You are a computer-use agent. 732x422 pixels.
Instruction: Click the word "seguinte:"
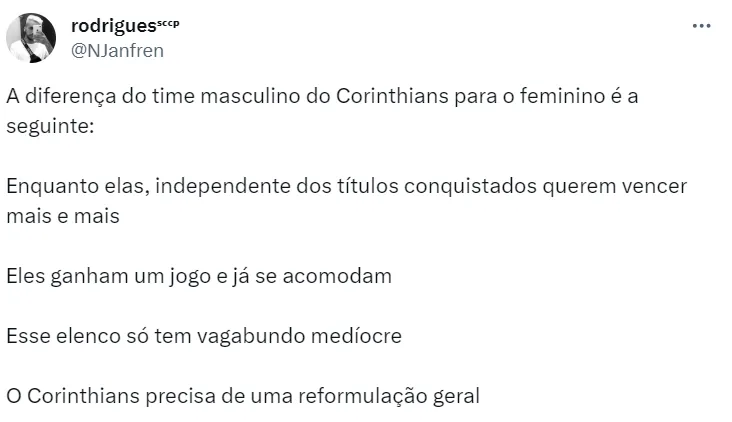point(48,126)
